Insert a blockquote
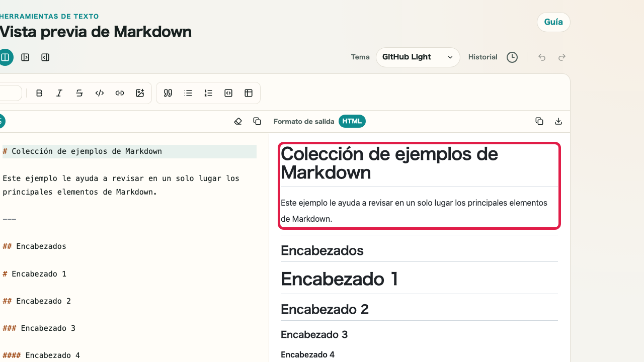Screen dimensions: 644x362 168,93
